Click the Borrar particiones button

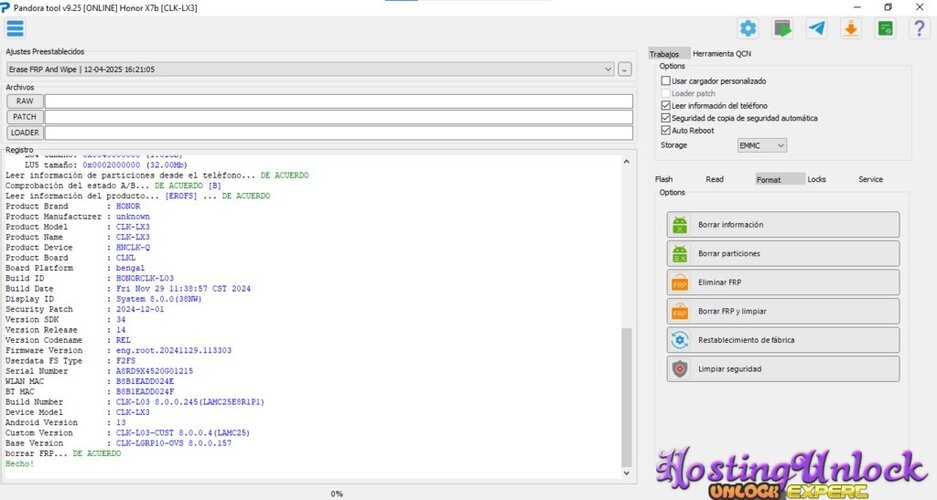coord(783,253)
